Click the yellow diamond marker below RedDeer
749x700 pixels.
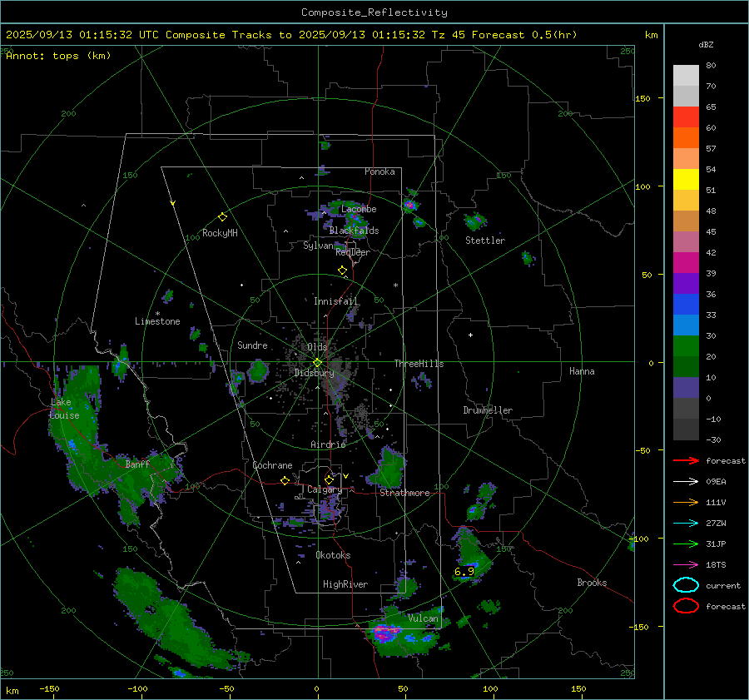[342, 271]
